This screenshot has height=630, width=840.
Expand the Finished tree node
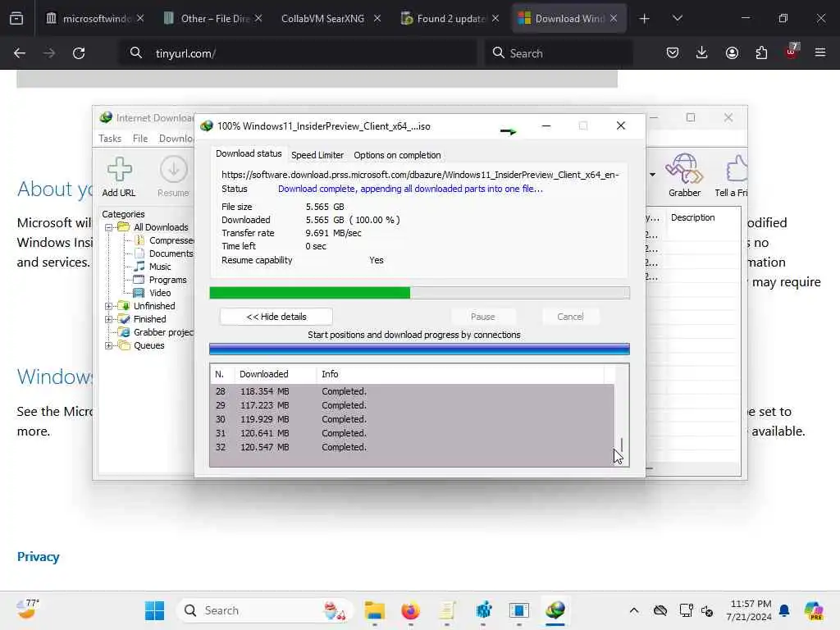pyautogui.click(x=109, y=319)
